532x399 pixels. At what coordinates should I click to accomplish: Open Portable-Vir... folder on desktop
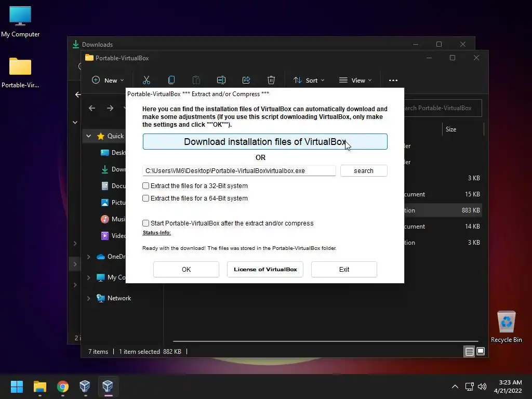20,72
